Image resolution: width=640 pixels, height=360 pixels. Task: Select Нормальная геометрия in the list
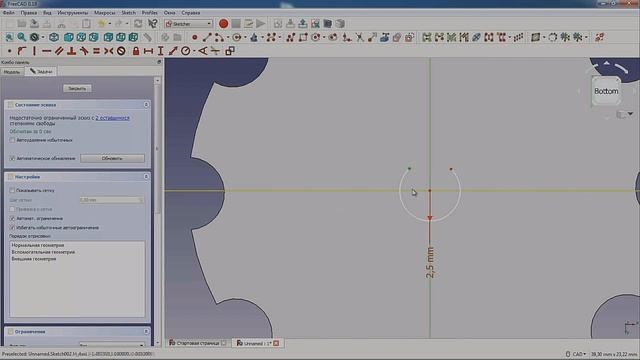pyautogui.click(x=38, y=245)
